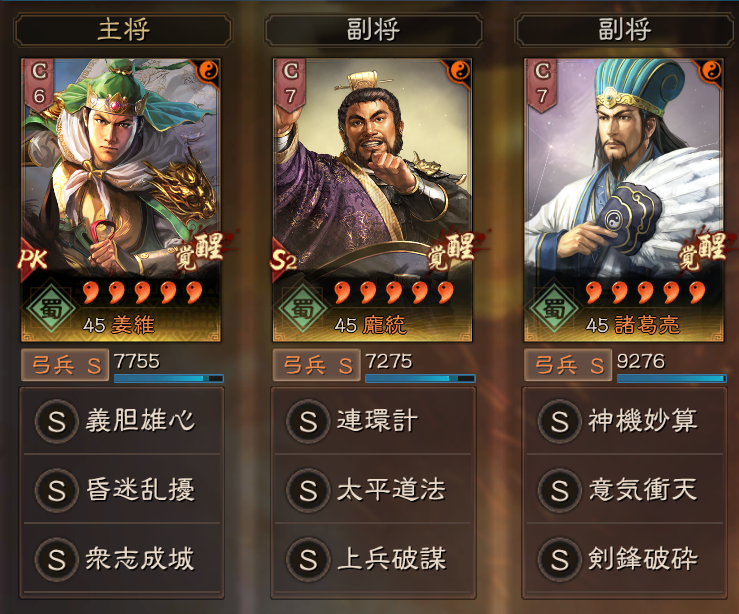Click the C 7 cost tag on 諸葛亮's card

click(542, 84)
